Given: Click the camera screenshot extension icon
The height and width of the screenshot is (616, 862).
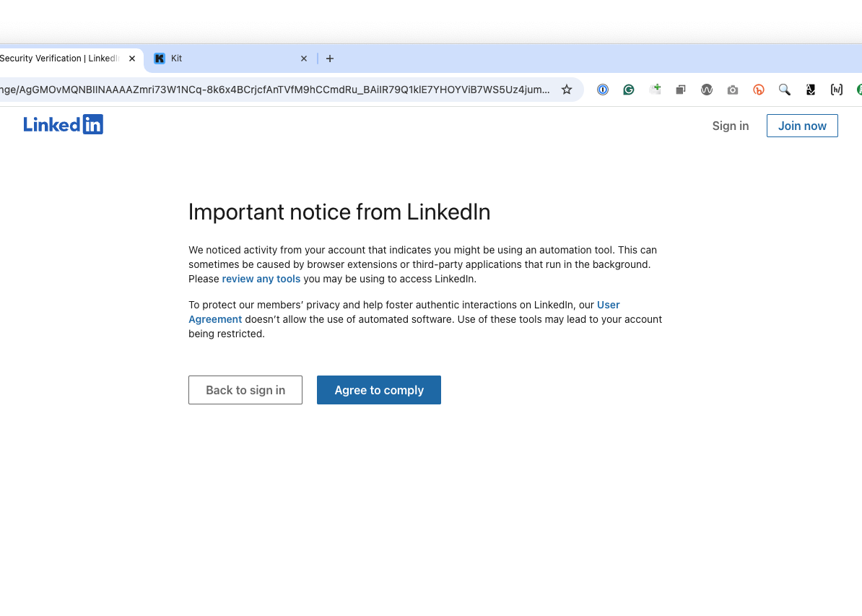Looking at the screenshot, I should tap(732, 90).
